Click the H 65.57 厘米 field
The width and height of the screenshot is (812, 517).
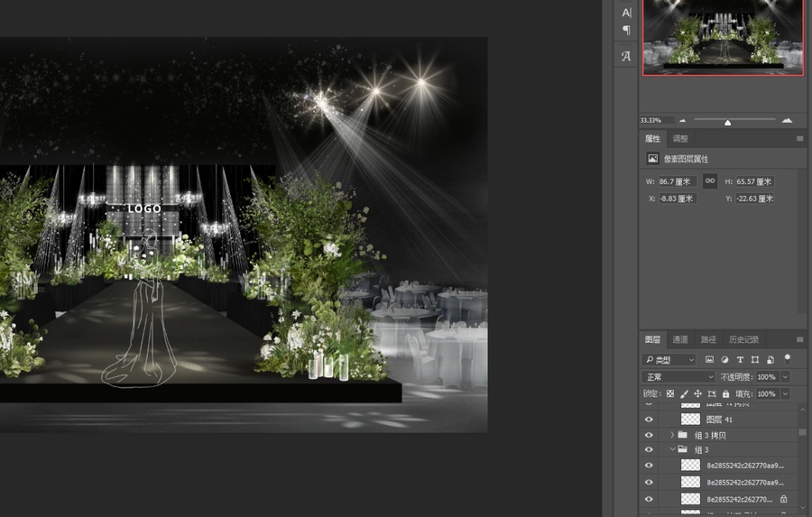(x=754, y=181)
